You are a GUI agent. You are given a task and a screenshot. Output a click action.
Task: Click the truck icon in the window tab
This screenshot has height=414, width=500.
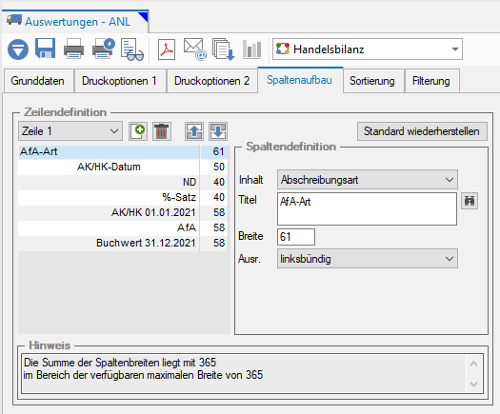coord(14,20)
